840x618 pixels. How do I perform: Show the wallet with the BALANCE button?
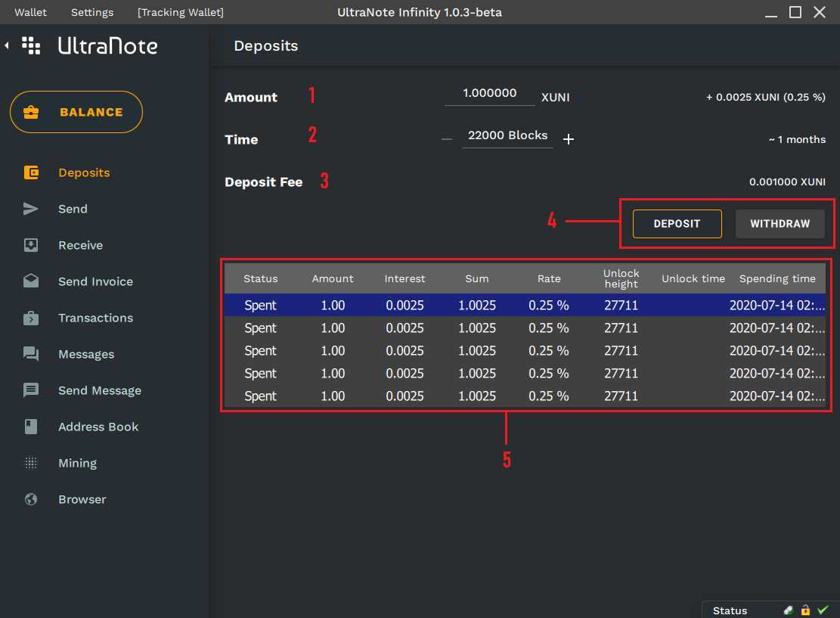point(76,112)
